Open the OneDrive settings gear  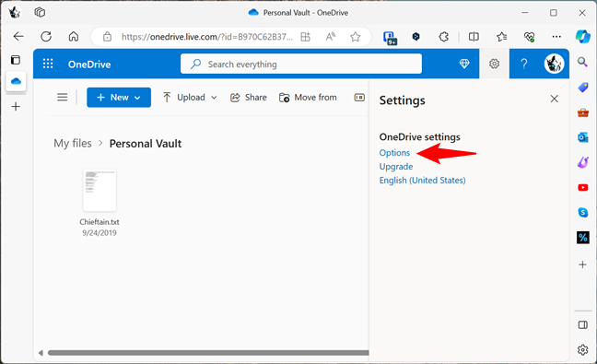[x=494, y=64]
